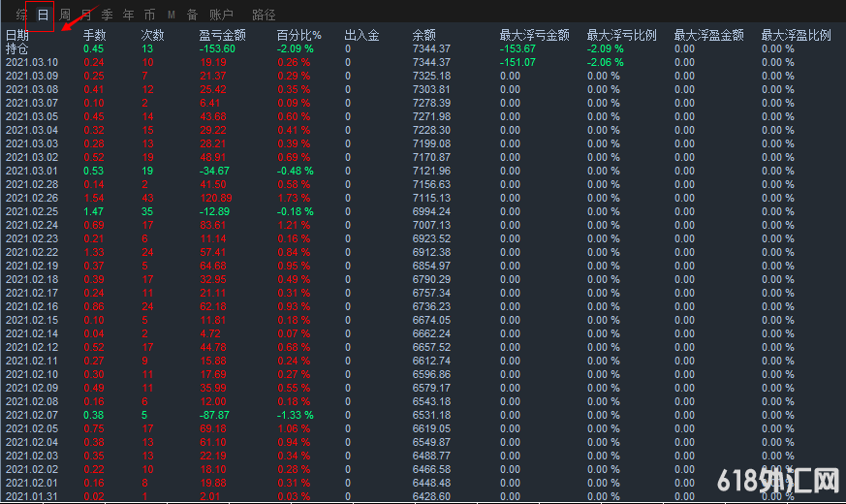Switch to the 日 (daily) tab
This screenshot has width=846, height=504.
42,15
